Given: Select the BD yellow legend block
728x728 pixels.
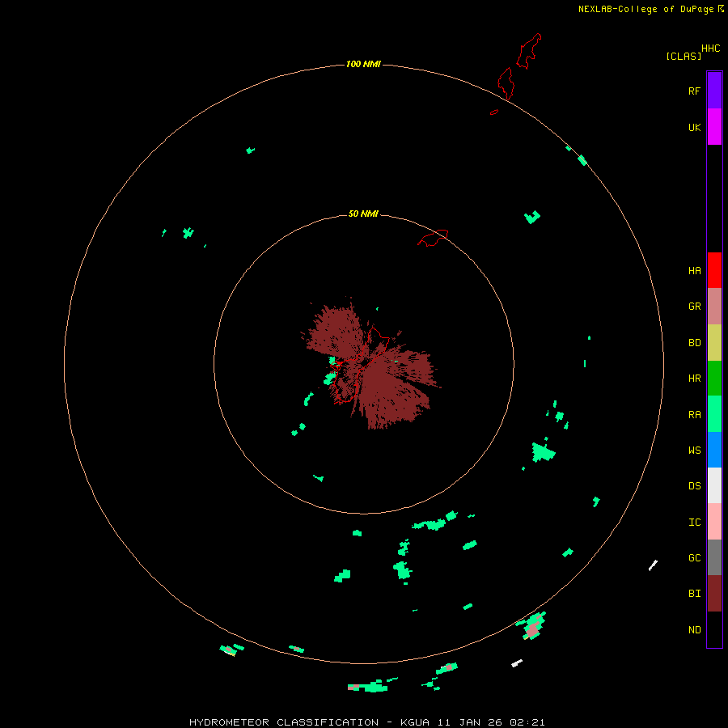Looking at the screenshot, I should (x=714, y=342).
